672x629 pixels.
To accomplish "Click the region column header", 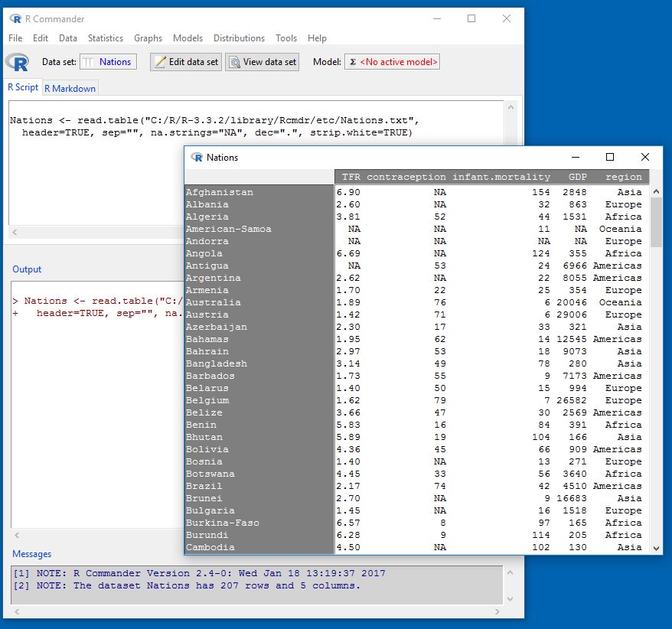I will (x=624, y=177).
